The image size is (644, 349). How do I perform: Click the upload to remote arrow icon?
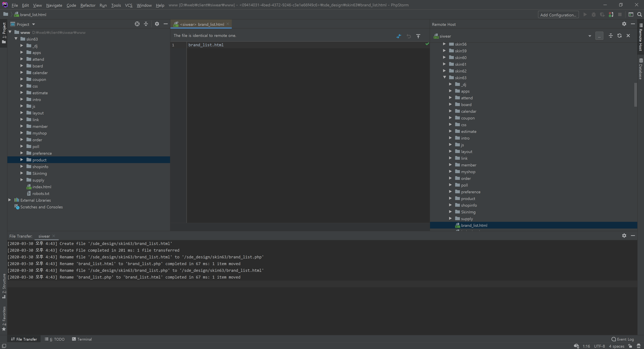pyautogui.click(x=418, y=36)
